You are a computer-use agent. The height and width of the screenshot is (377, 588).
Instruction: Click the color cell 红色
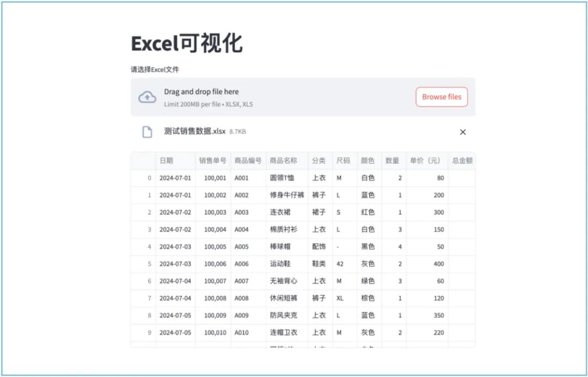click(369, 212)
